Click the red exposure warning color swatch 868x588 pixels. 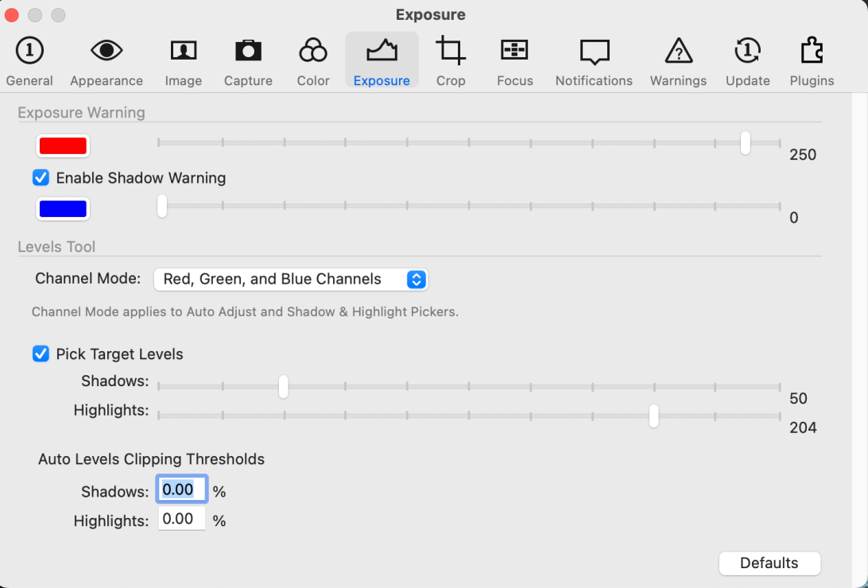[x=63, y=146]
